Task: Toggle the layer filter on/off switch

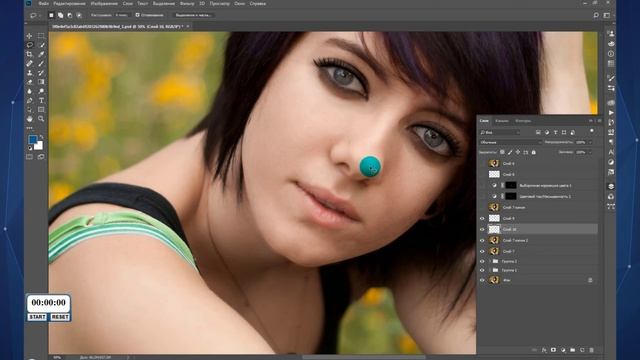Action: (x=591, y=131)
